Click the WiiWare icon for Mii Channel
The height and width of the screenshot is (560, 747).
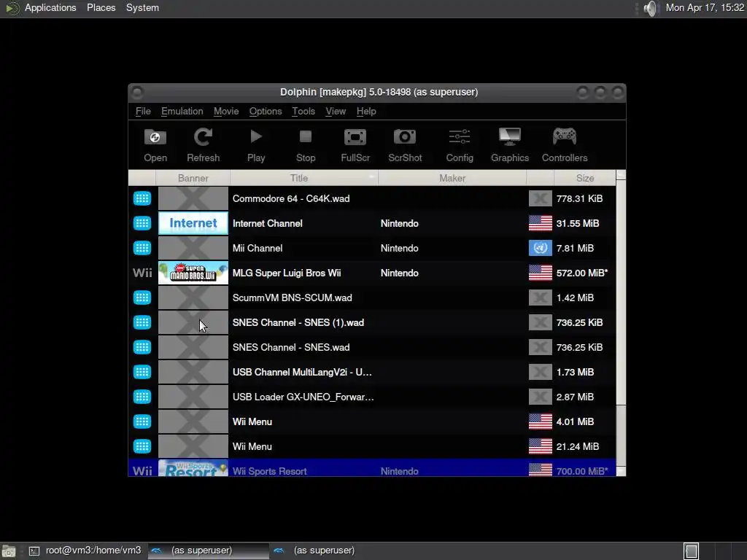pos(142,248)
